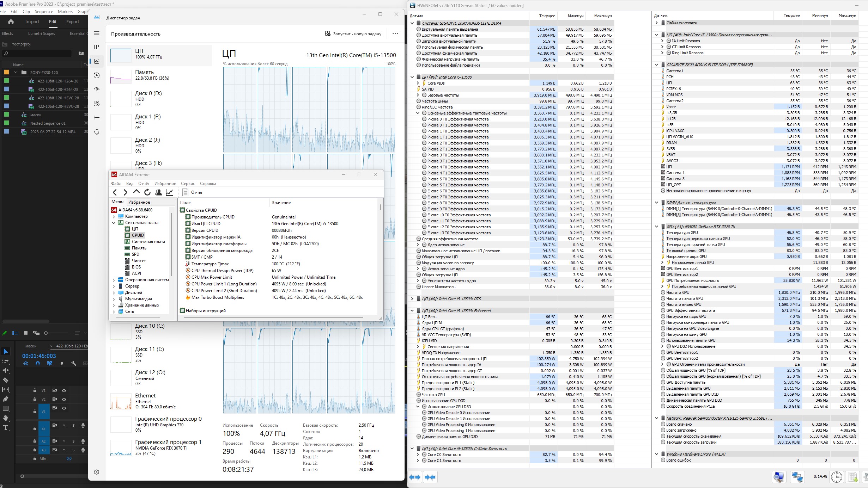Viewport: 868px width, 488px height.
Task: Select the Type tool in Premiere
Action: point(6,427)
